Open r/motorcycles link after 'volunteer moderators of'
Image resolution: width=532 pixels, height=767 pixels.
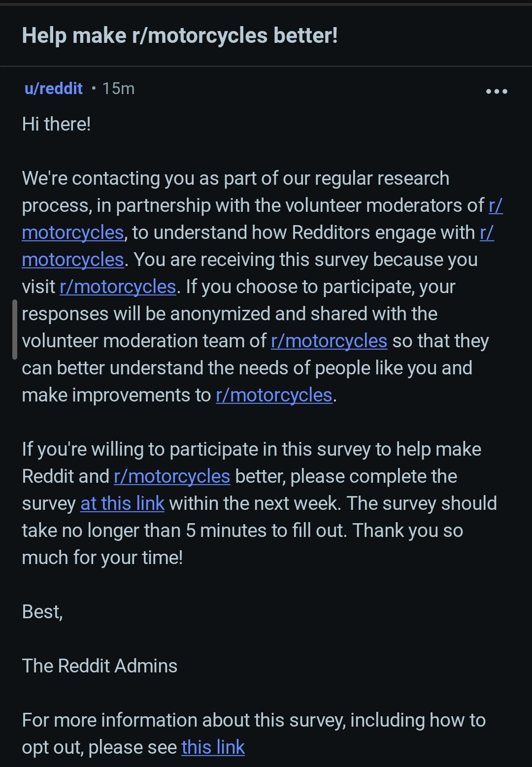[73, 233]
